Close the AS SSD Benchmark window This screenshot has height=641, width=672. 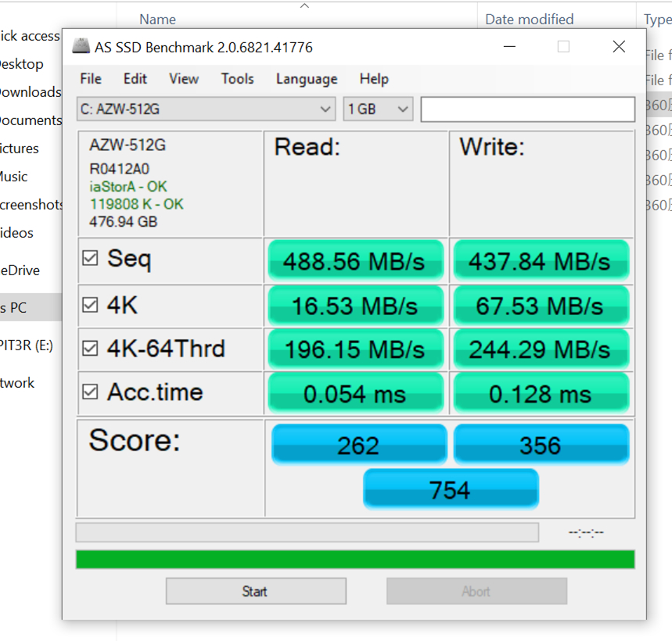pos(619,47)
